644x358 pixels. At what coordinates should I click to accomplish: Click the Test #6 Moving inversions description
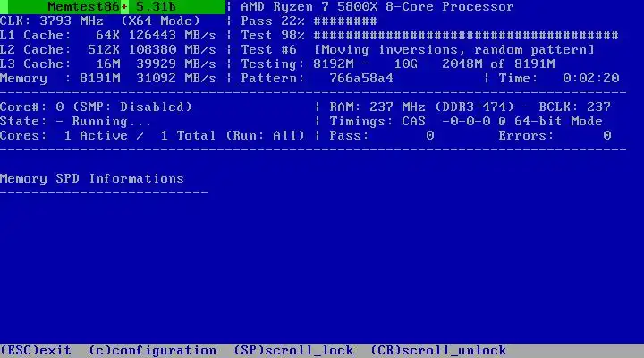tap(418, 50)
